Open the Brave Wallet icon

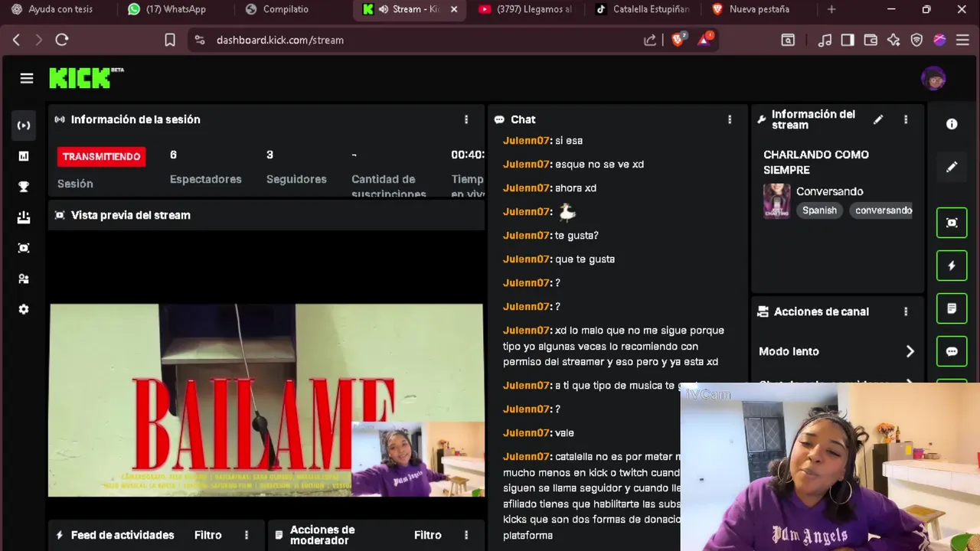pos(871,40)
